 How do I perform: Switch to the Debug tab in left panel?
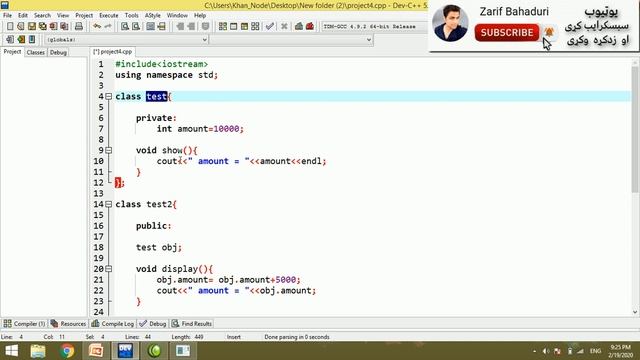click(58, 52)
